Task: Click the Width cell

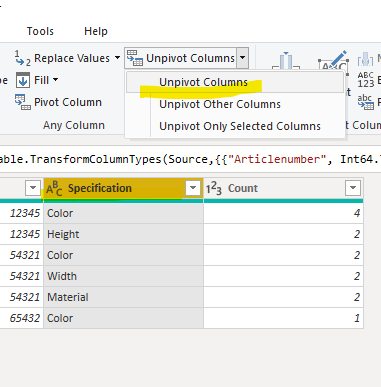Action: (123, 276)
